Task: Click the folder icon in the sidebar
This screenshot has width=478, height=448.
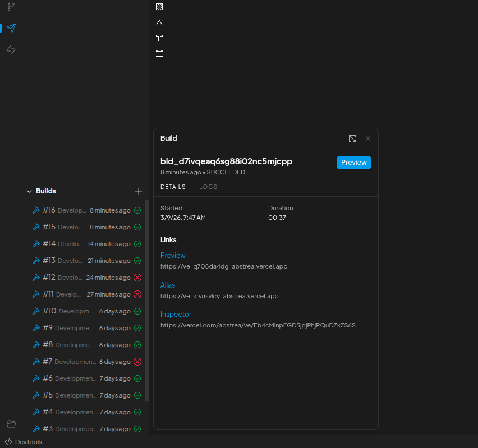Action: [x=11, y=424]
